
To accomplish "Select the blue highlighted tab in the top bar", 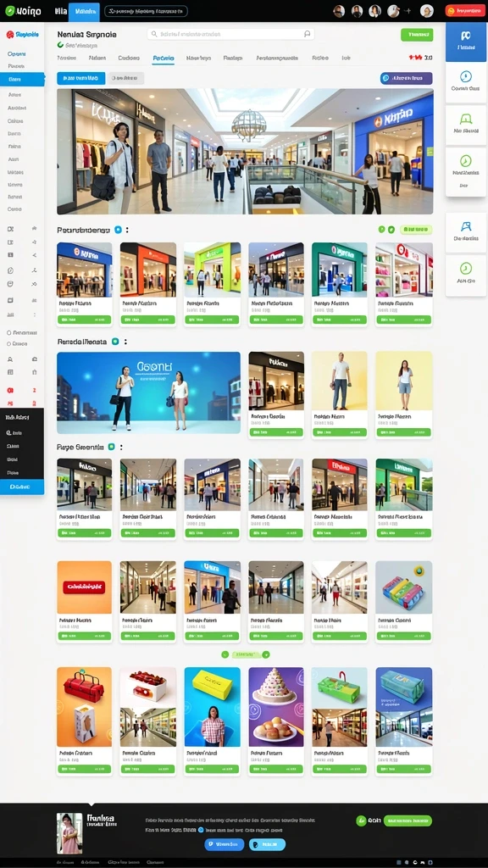I will [x=84, y=11].
